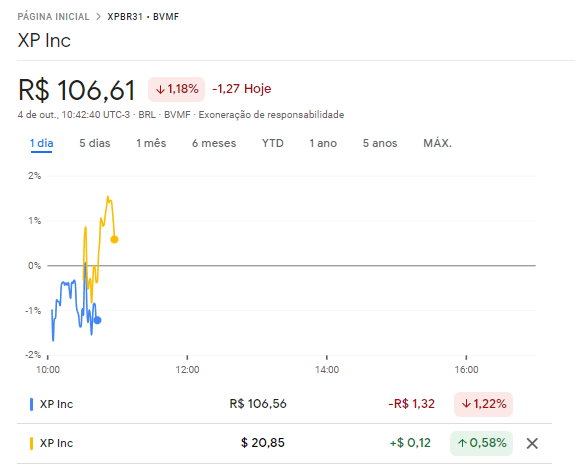Select the 1 mês range tab
Viewport: 575px width, 465px height.
pyautogui.click(x=151, y=143)
